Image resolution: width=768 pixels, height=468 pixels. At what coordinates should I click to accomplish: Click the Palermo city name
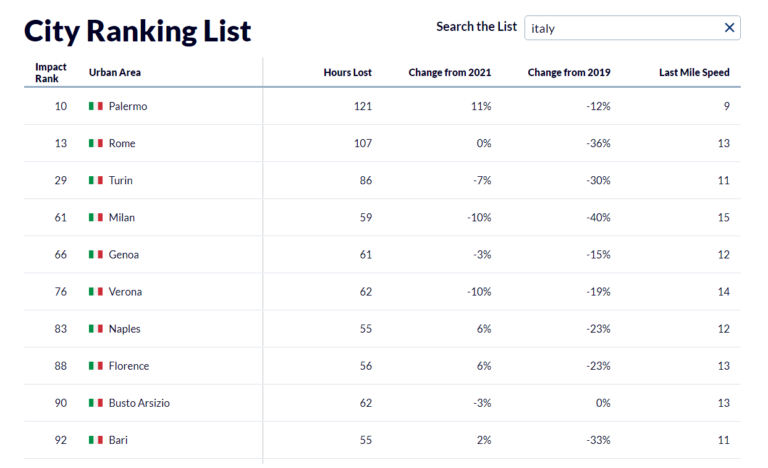pos(128,106)
